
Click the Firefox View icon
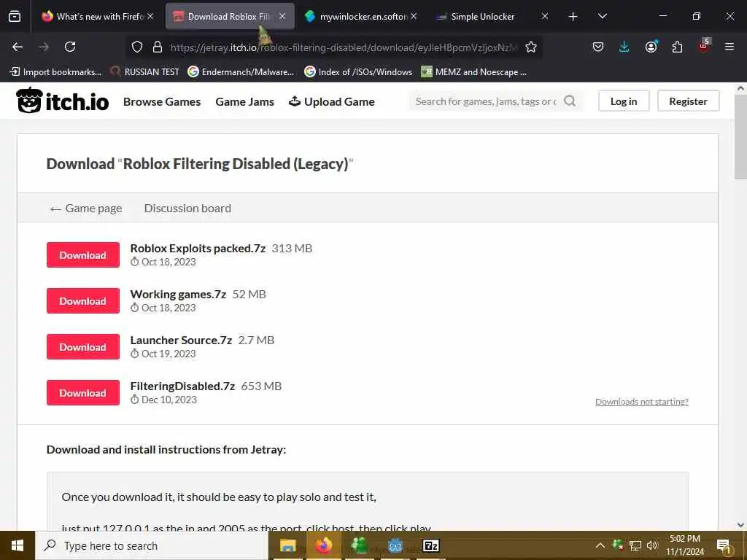point(15,16)
